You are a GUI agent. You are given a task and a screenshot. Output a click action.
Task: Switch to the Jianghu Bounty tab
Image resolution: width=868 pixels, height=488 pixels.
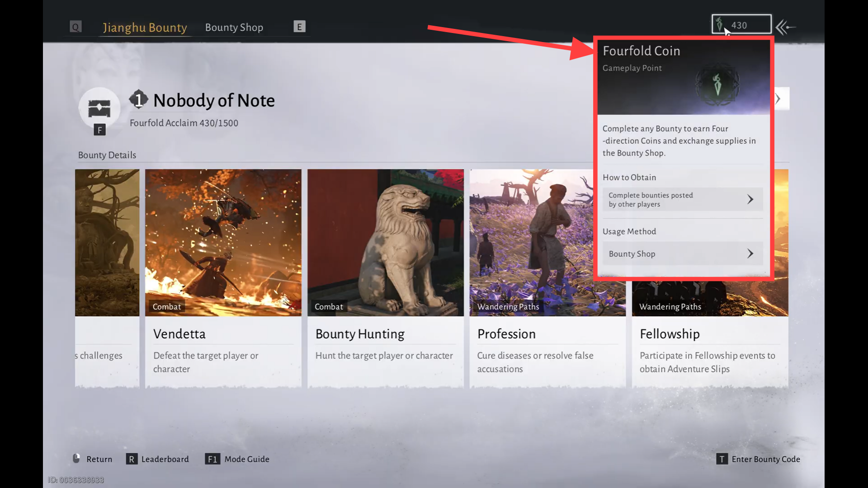click(145, 27)
